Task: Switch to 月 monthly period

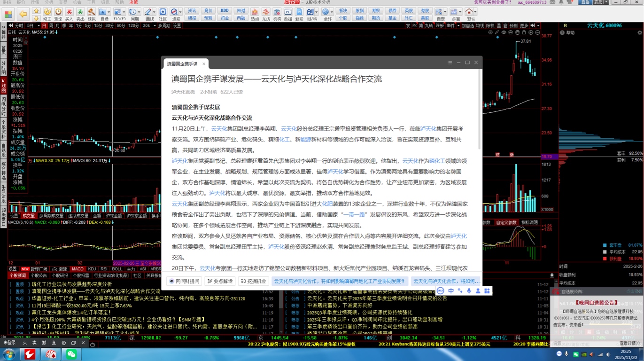Action: point(57,25)
